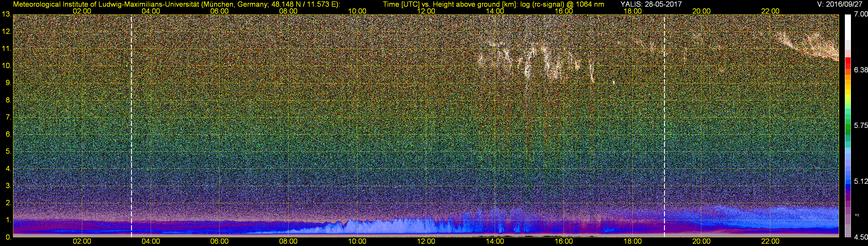Viewport: 868px width, 246px height.
Task: Click the Meteorological Institute title text
Action: coord(176,4)
